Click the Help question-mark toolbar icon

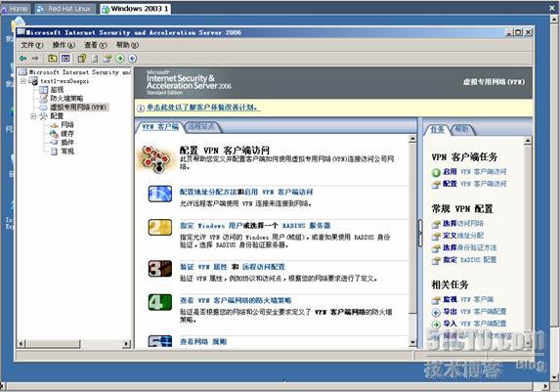[x=82, y=58]
